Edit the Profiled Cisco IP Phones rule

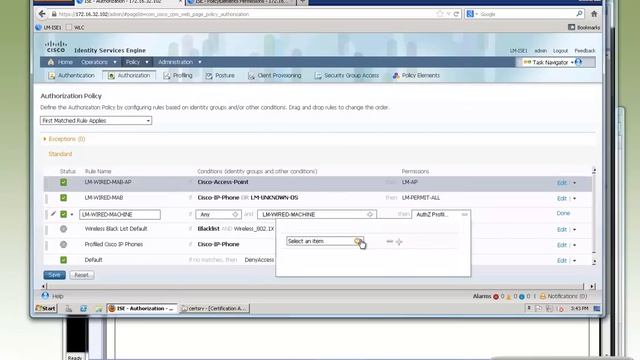(562, 245)
